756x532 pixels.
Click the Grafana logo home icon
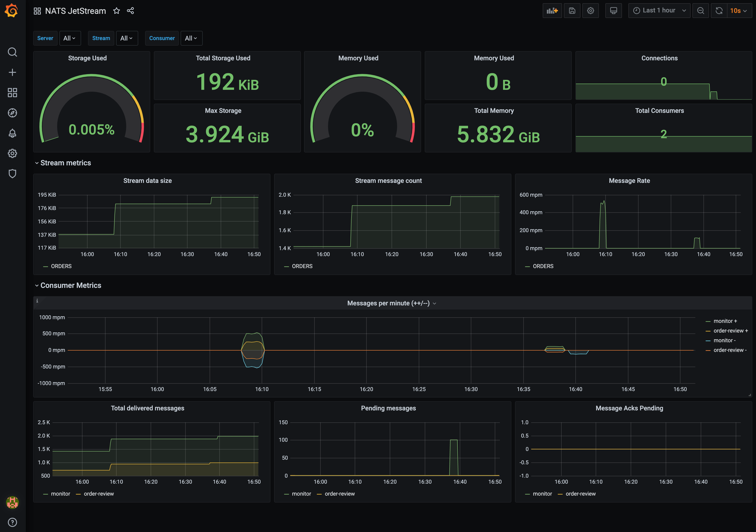(x=12, y=11)
